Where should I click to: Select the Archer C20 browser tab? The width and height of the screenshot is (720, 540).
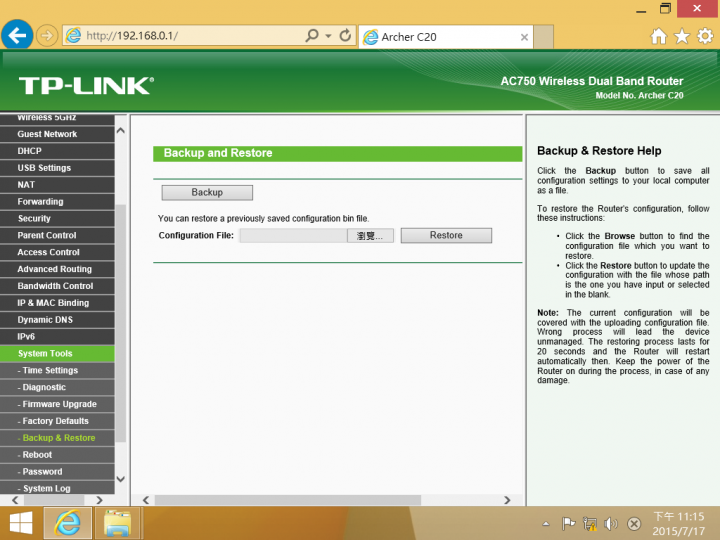tap(446, 37)
